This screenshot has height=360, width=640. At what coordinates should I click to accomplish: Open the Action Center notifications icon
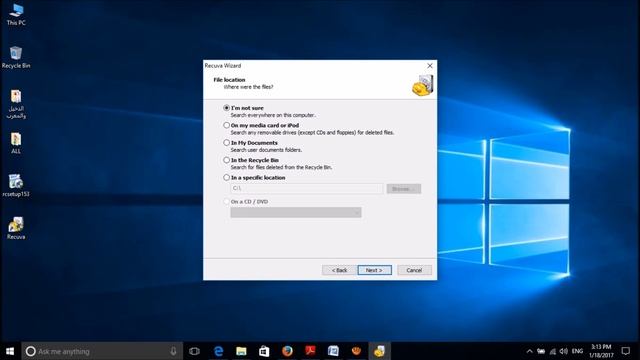coord(626,351)
